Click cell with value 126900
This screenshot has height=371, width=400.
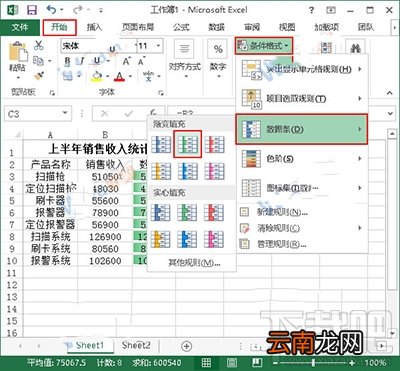click(x=105, y=237)
